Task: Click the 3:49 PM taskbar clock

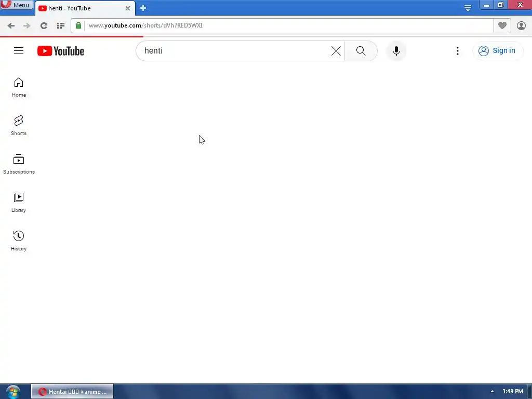Action: (x=513, y=392)
